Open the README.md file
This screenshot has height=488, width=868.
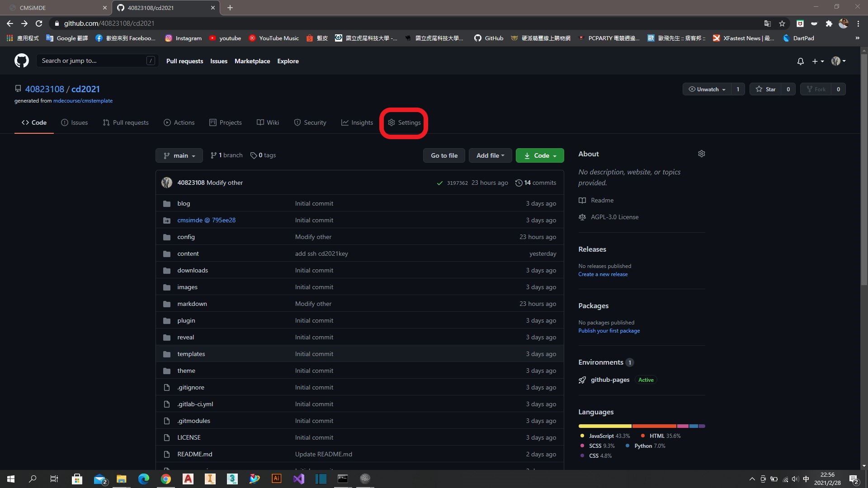point(194,454)
